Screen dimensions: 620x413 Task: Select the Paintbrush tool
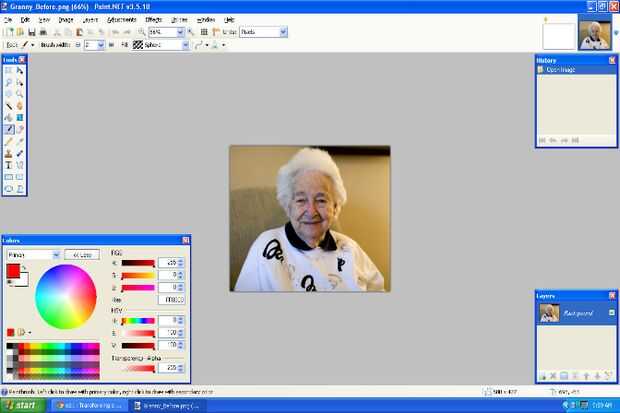click(9, 129)
